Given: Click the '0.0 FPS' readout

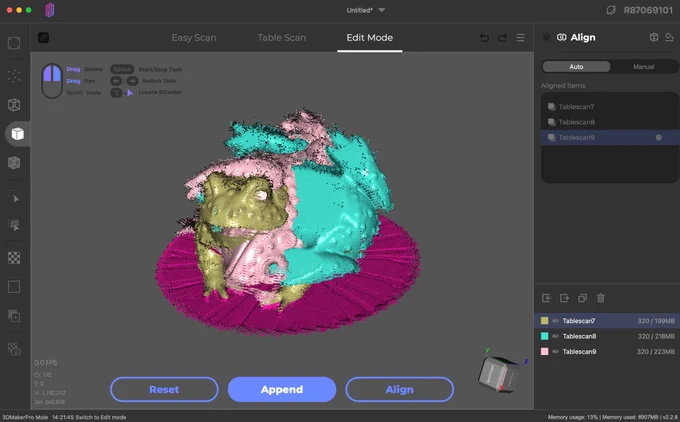Looking at the screenshot, I should [x=46, y=363].
